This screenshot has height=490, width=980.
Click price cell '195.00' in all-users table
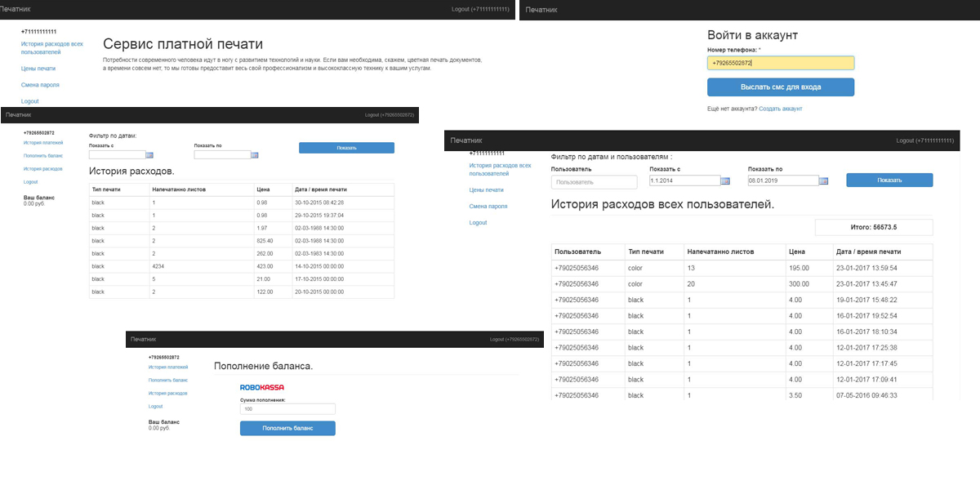[x=809, y=268]
